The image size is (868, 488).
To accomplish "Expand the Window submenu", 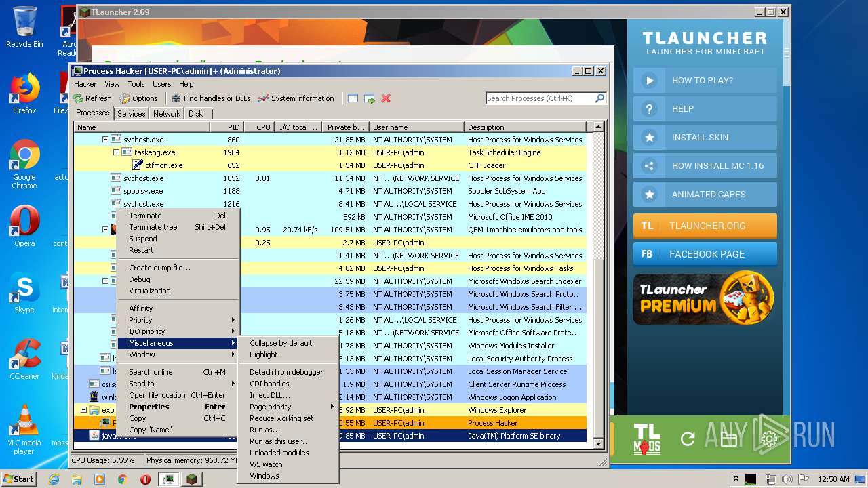I will [x=178, y=354].
